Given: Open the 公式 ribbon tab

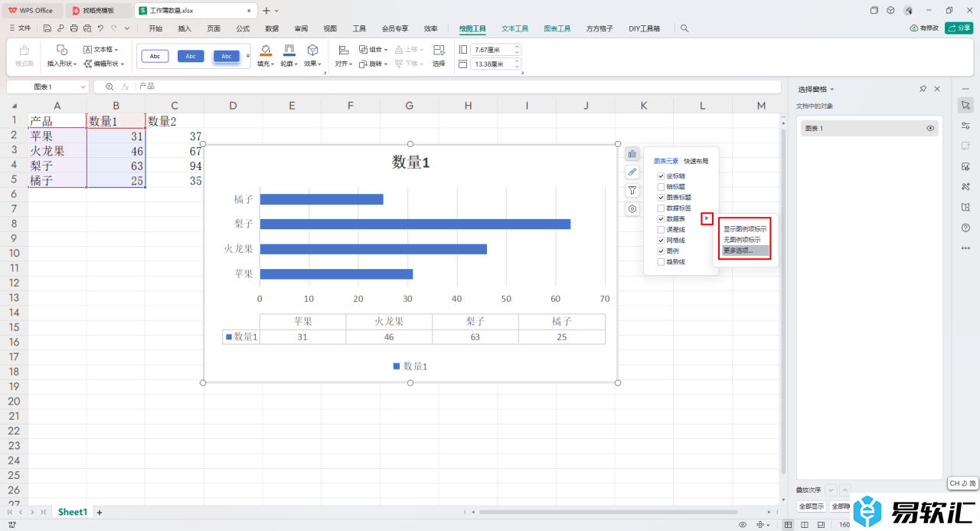Looking at the screenshot, I should point(243,28).
